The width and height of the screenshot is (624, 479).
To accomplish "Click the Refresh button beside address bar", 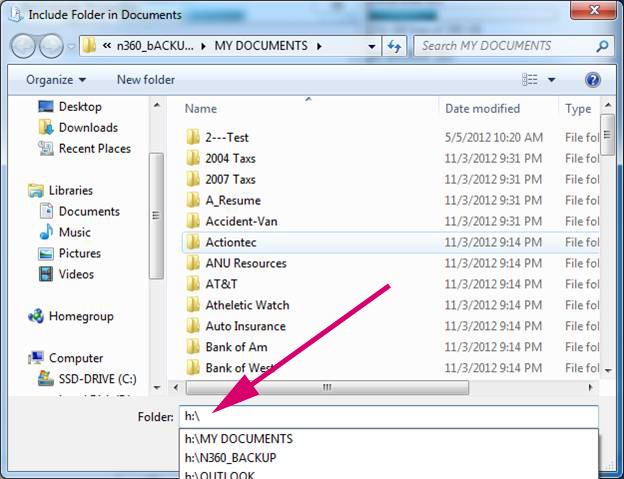I will click(395, 46).
